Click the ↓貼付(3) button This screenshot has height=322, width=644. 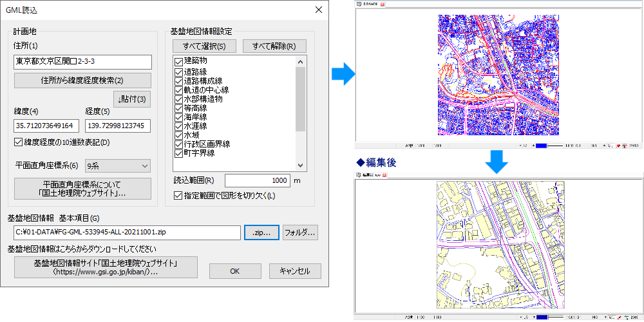click(x=132, y=99)
